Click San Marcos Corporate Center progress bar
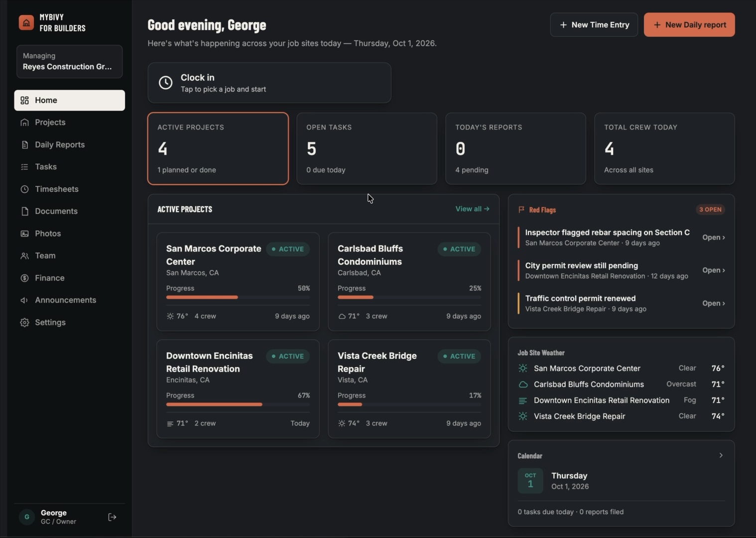Image resolution: width=756 pixels, height=538 pixels. [238, 297]
